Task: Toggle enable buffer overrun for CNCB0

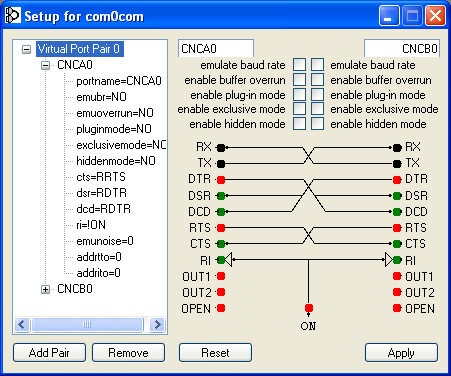Action: pos(318,80)
